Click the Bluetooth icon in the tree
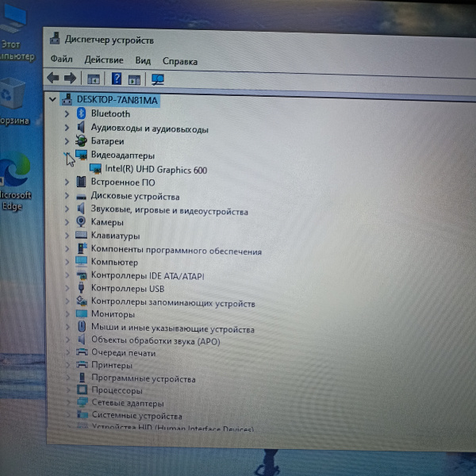 click(81, 113)
